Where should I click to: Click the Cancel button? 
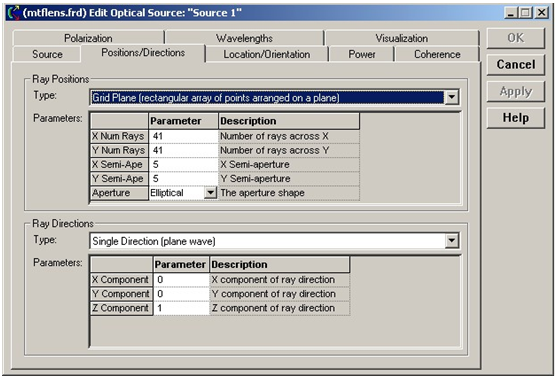coord(516,64)
